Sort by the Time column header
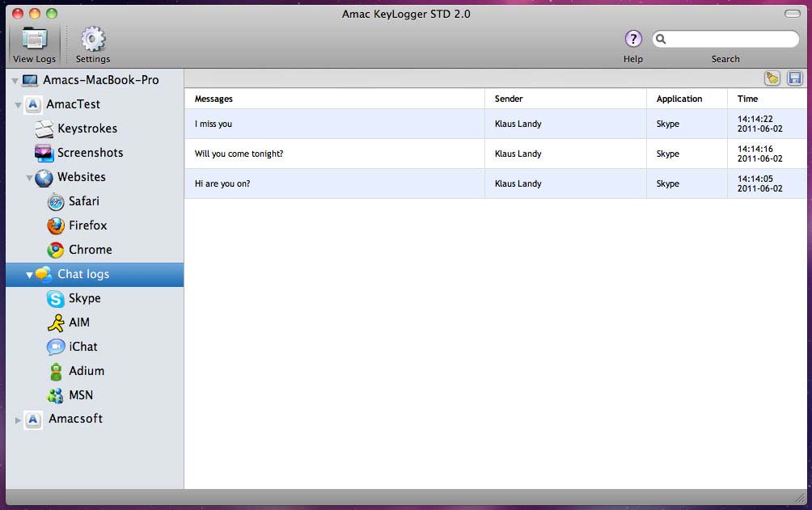The image size is (812, 510). click(767, 99)
